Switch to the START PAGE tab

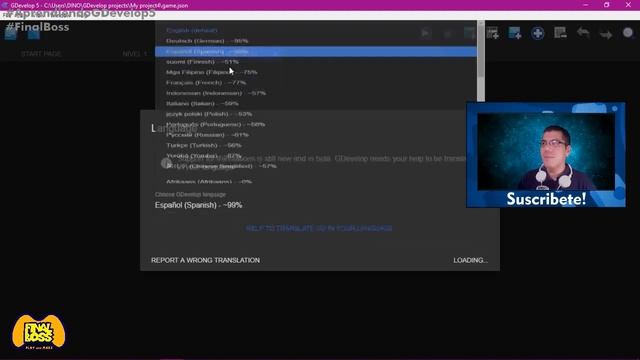(x=41, y=54)
